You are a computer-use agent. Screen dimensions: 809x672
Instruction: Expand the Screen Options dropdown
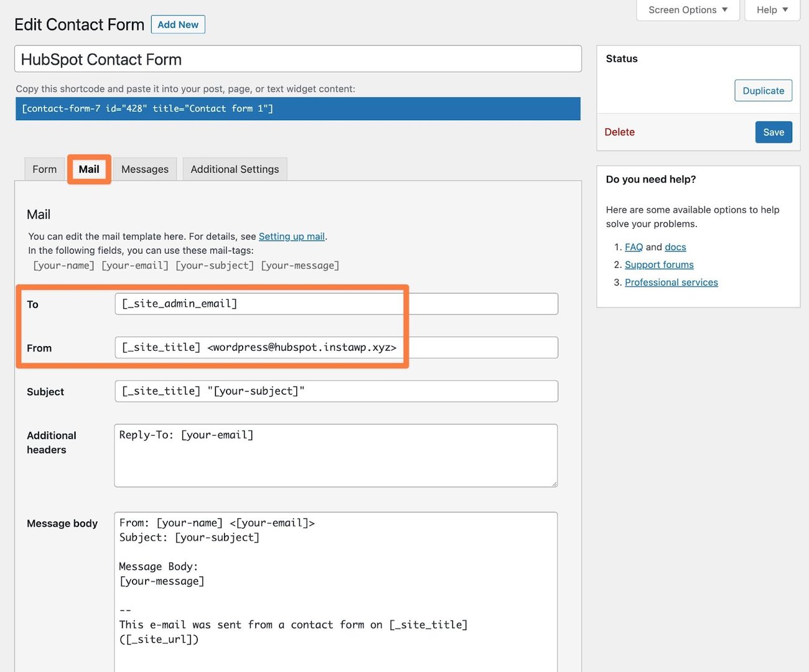[x=687, y=9]
